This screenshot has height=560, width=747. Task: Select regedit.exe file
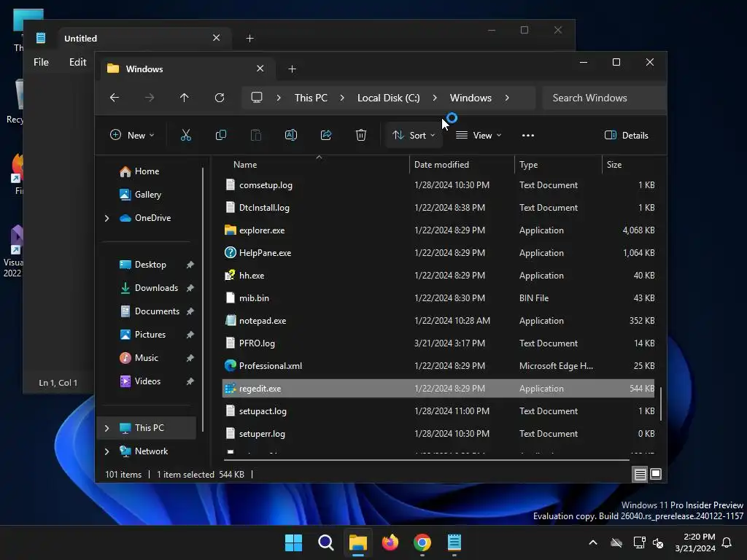438,389
